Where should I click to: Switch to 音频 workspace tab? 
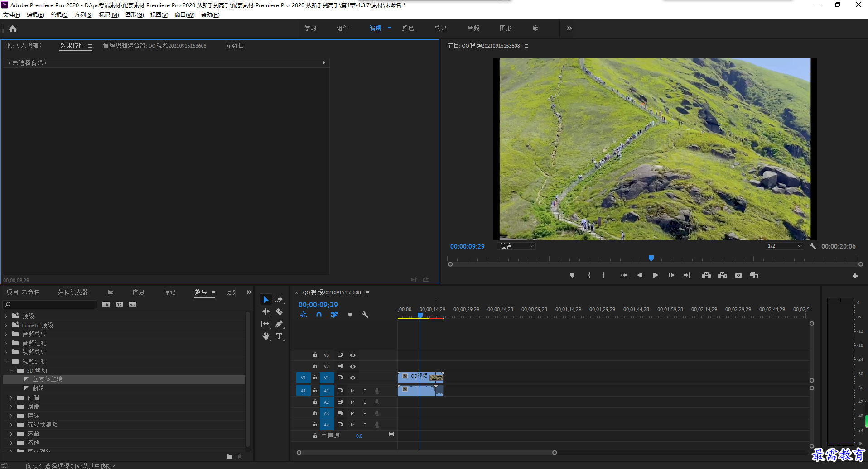[x=473, y=28]
